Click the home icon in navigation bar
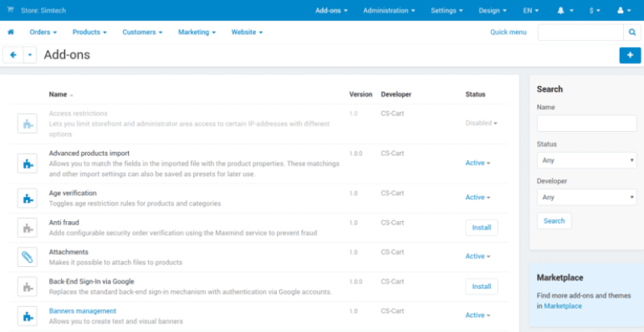Image resolution: width=644 pixels, height=332 pixels. [x=11, y=32]
